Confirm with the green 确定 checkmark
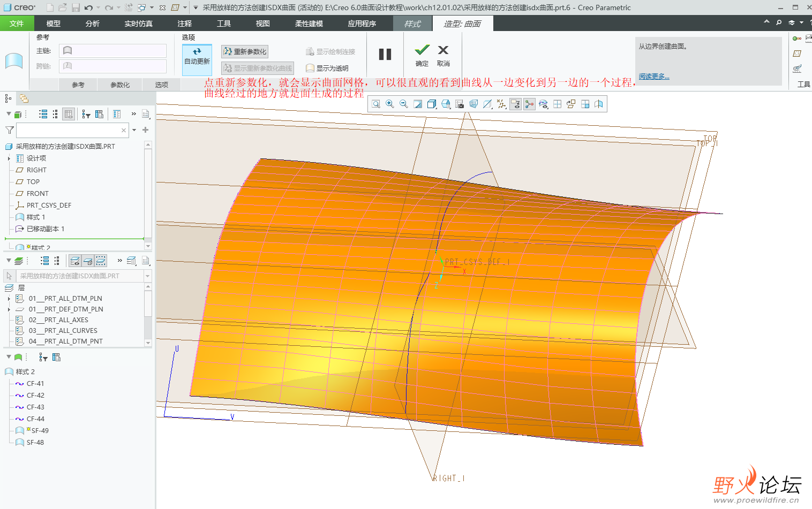This screenshot has height=509, width=812. (x=422, y=55)
